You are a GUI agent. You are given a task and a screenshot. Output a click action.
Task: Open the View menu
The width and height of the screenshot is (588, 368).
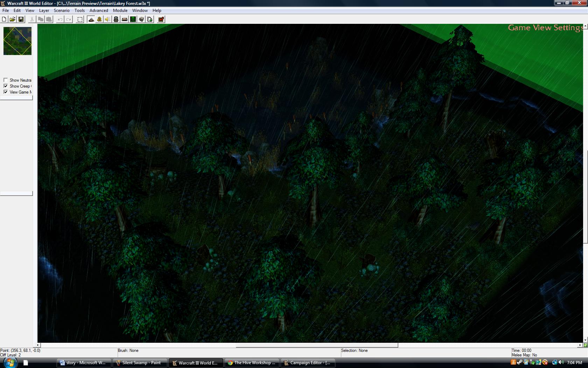[30, 11]
